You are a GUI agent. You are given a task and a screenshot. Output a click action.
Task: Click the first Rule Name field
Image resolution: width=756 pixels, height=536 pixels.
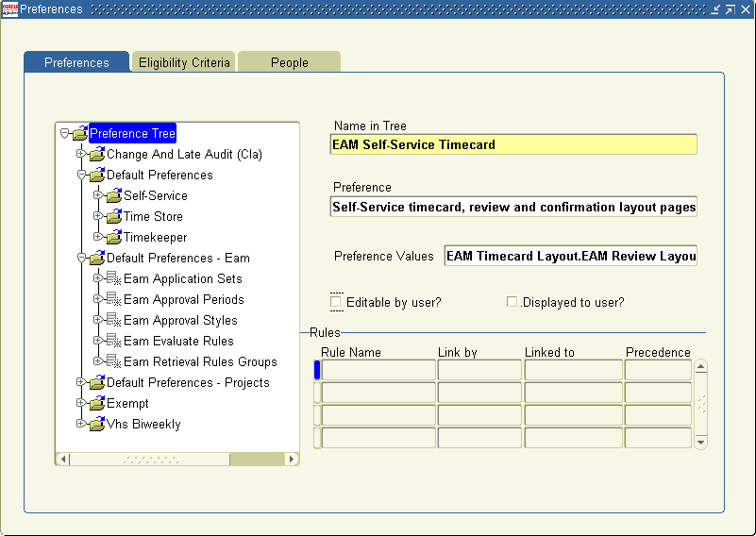point(378,370)
